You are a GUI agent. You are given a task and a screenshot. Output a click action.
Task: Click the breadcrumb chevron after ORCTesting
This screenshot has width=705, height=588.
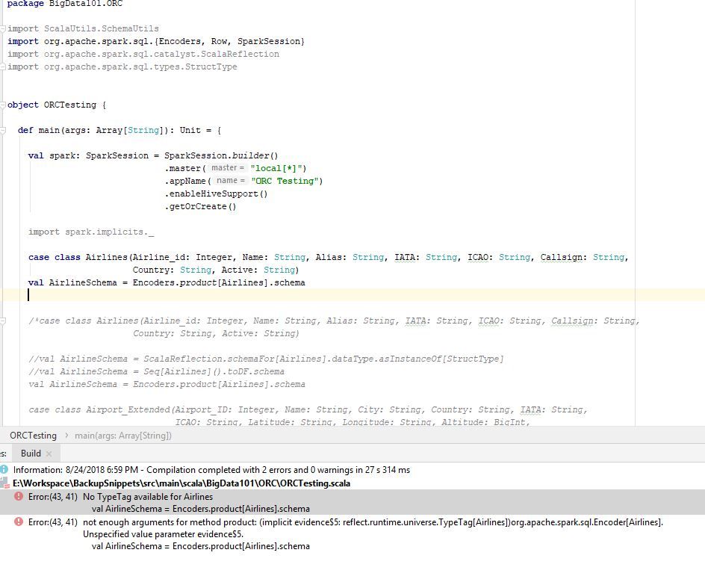pos(66,435)
